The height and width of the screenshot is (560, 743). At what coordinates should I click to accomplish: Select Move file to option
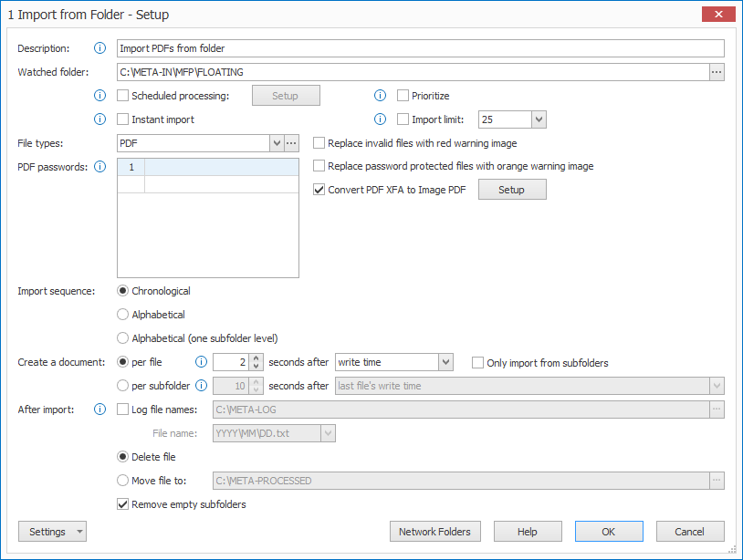[122, 481]
